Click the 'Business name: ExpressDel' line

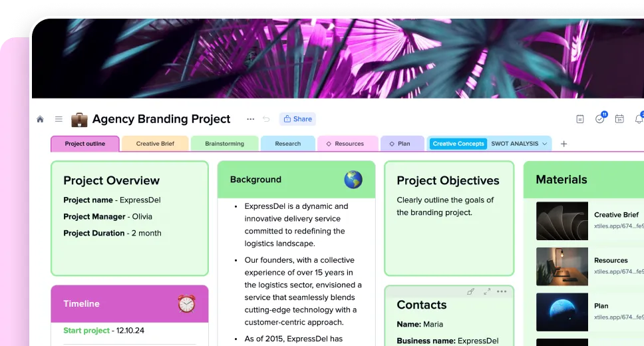pos(448,341)
